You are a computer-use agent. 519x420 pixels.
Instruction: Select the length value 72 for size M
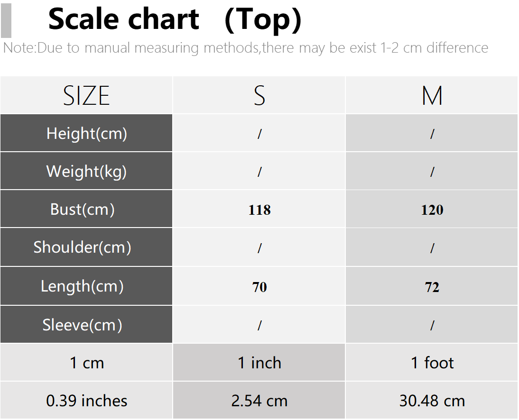click(432, 286)
